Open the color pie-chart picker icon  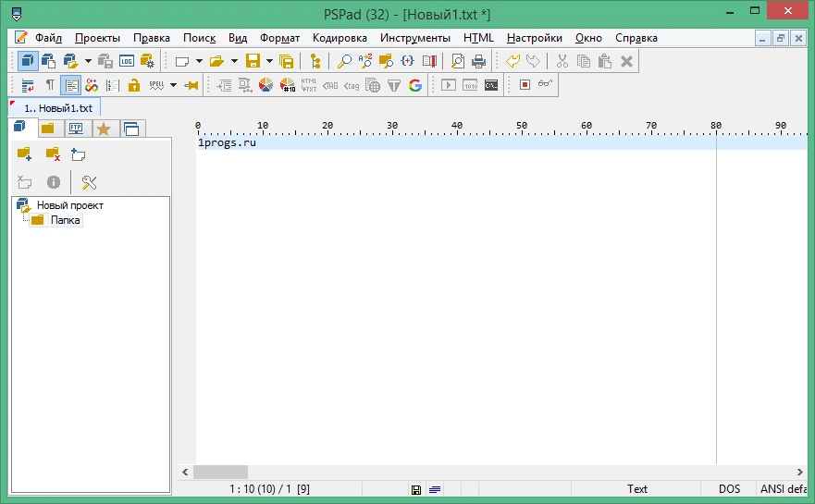point(265,85)
